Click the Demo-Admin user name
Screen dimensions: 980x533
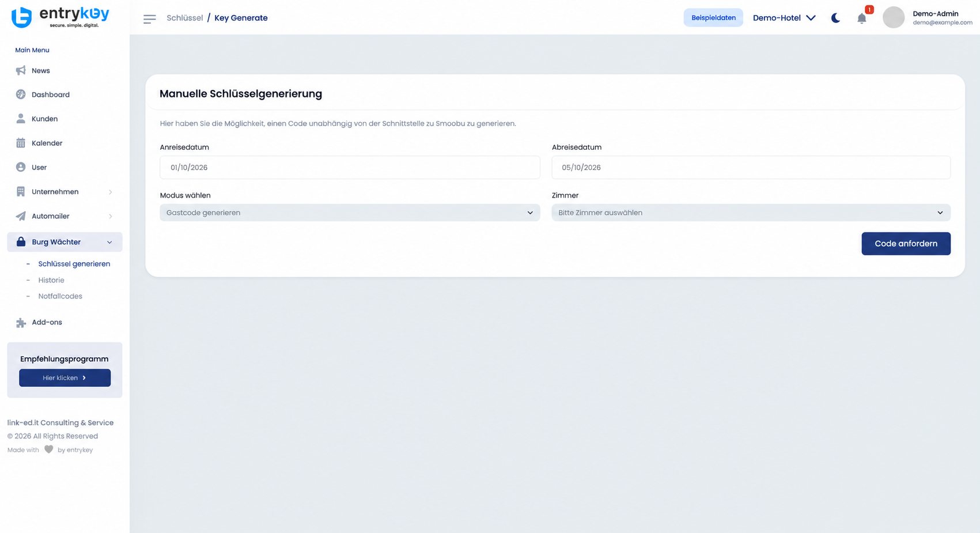click(x=936, y=14)
